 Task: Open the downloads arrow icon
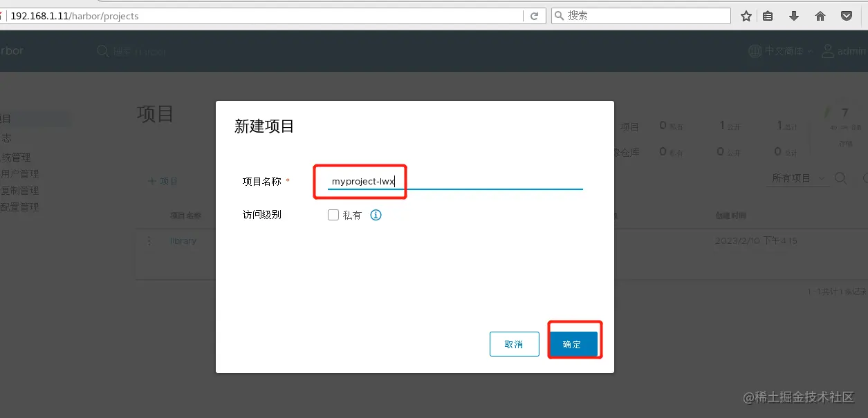click(794, 16)
